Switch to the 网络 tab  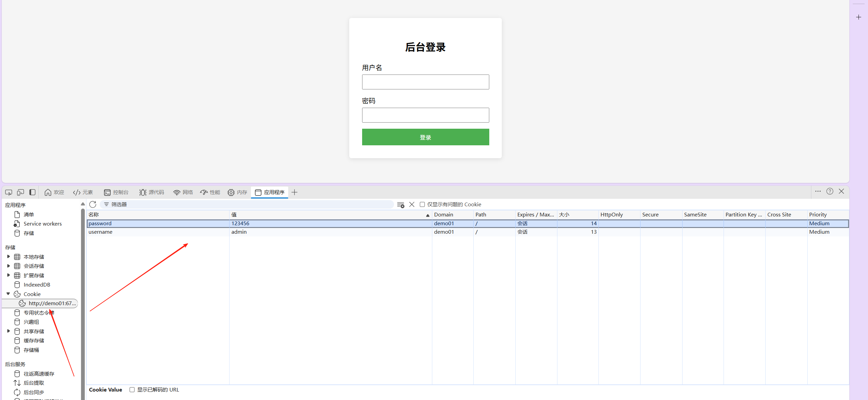tap(183, 192)
